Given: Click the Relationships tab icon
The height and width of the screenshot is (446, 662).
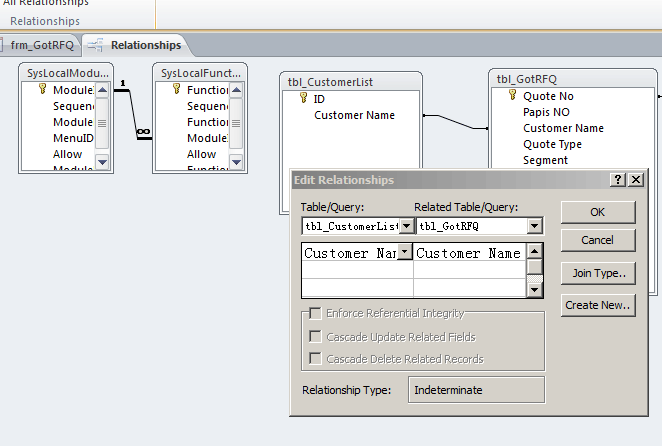Looking at the screenshot, I should coord(96,45).
